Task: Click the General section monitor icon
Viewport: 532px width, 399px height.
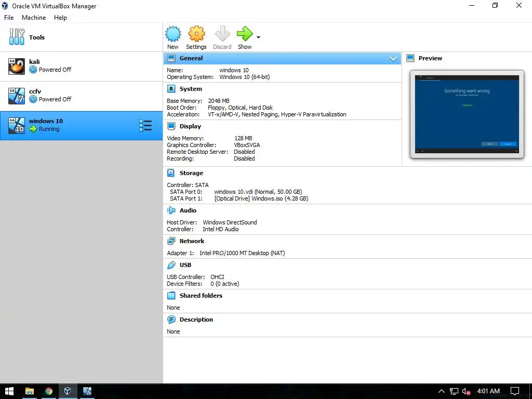Action: 171,58
